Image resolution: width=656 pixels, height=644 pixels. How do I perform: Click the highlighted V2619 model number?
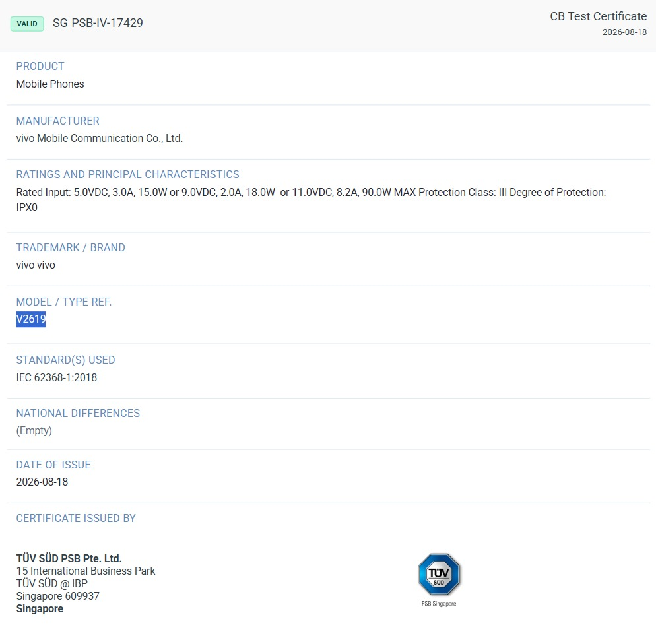click(31, 319)
